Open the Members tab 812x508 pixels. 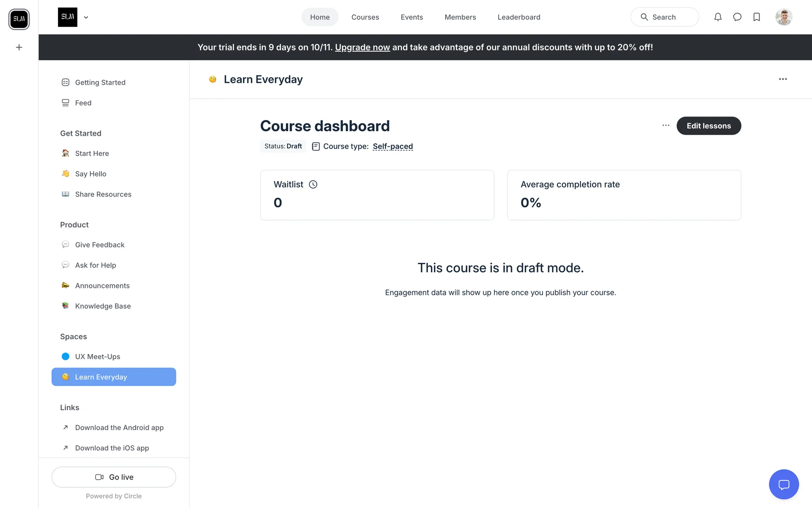click(460, 17)
